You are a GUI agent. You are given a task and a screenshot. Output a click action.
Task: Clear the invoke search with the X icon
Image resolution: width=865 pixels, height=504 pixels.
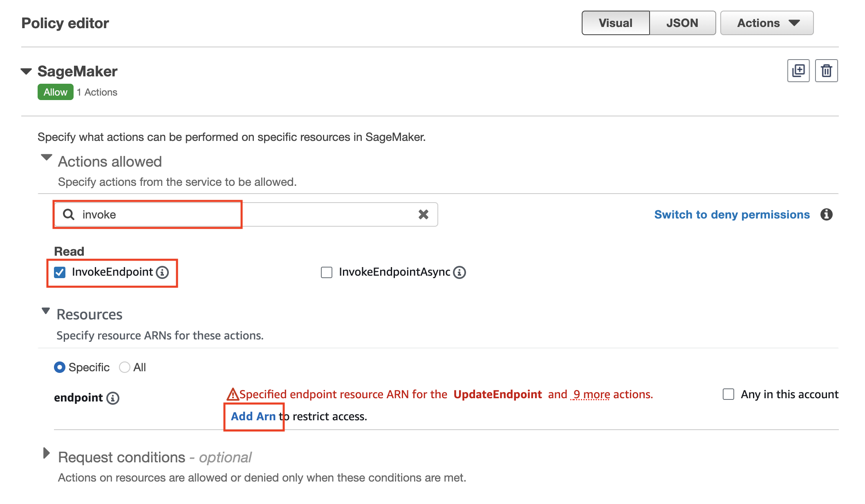pyautogui.click(x=423, y=214)
